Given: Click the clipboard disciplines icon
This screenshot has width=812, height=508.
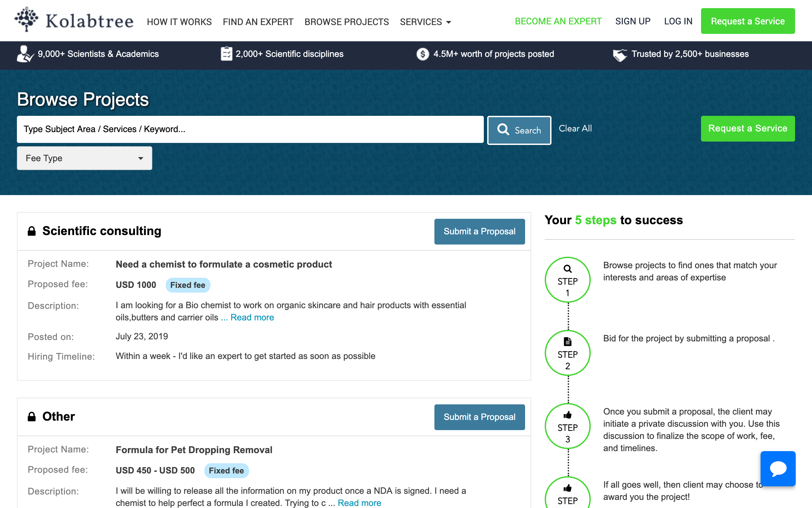Looking at the screenshot, I should coord(226,54).
